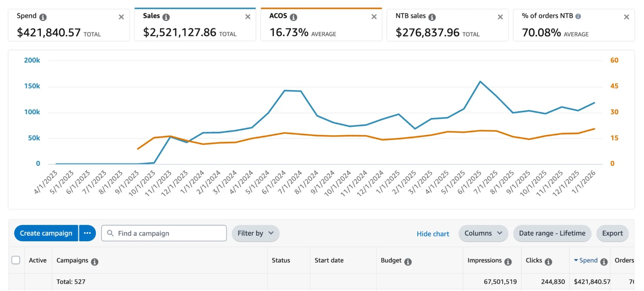Expand the Filter by dropdown
This screenshot has height=291, width=644.
(x=255, y=233)
